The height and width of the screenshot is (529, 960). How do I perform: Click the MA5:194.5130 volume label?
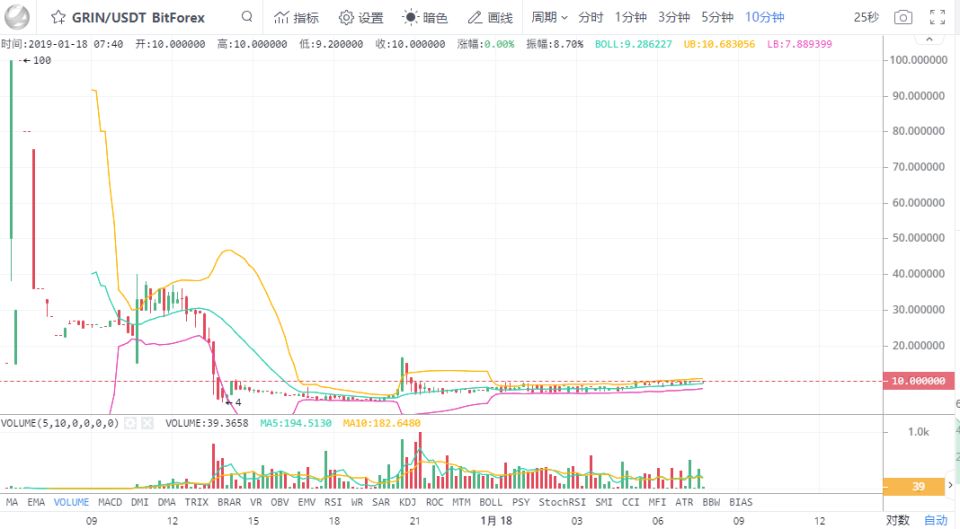pos(296,423)
